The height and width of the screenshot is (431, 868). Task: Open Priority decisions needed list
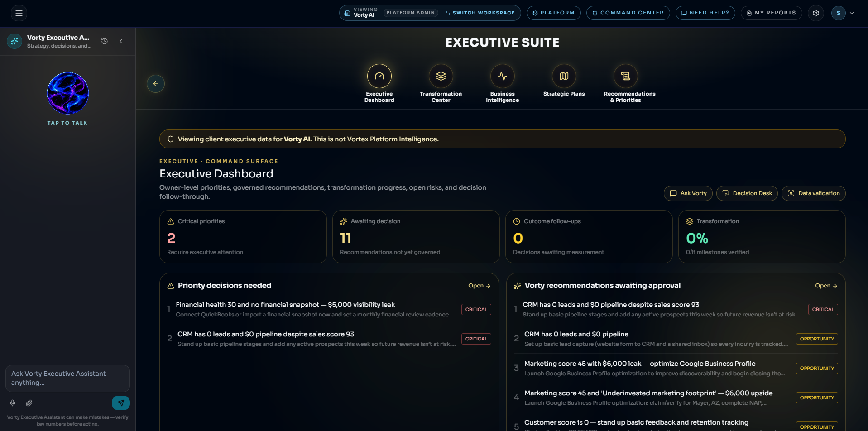click(x=480, y=286)
